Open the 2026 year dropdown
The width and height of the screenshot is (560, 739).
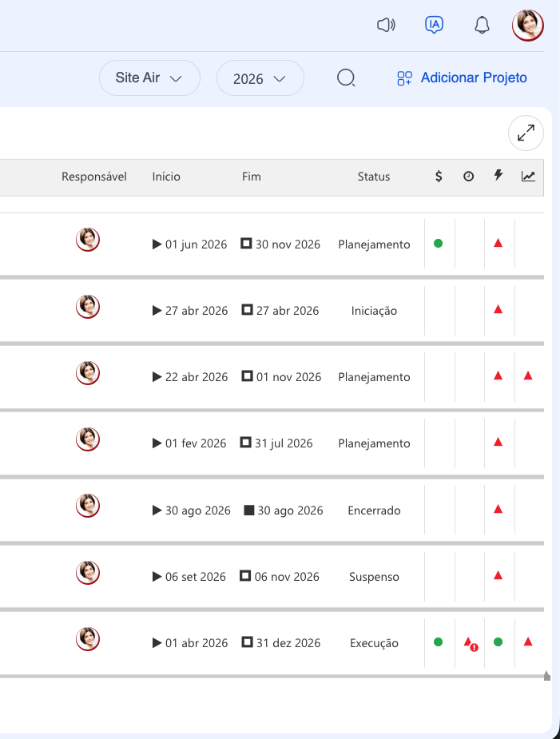point(260,78)
